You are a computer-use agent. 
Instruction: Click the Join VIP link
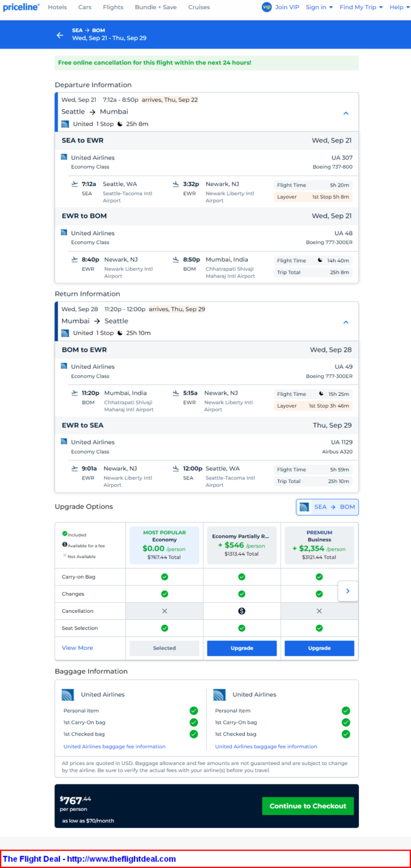click(x=287, y=7)
